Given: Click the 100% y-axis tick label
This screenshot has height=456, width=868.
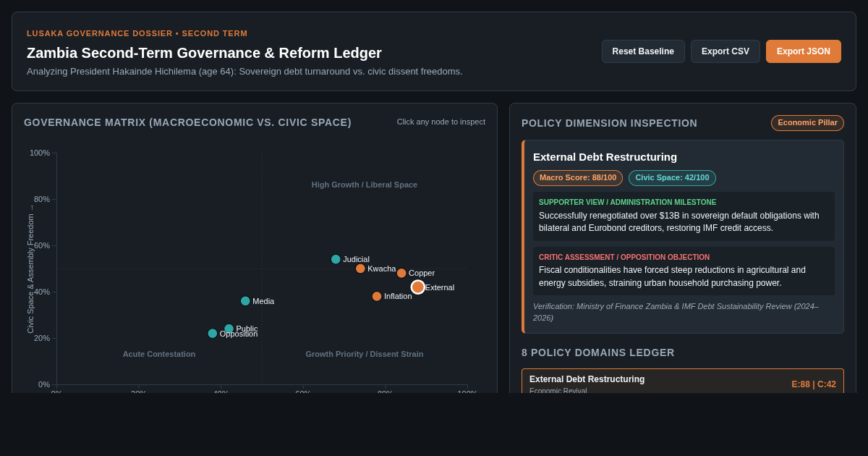Looking at the screenshot, I should pos(40,153).
